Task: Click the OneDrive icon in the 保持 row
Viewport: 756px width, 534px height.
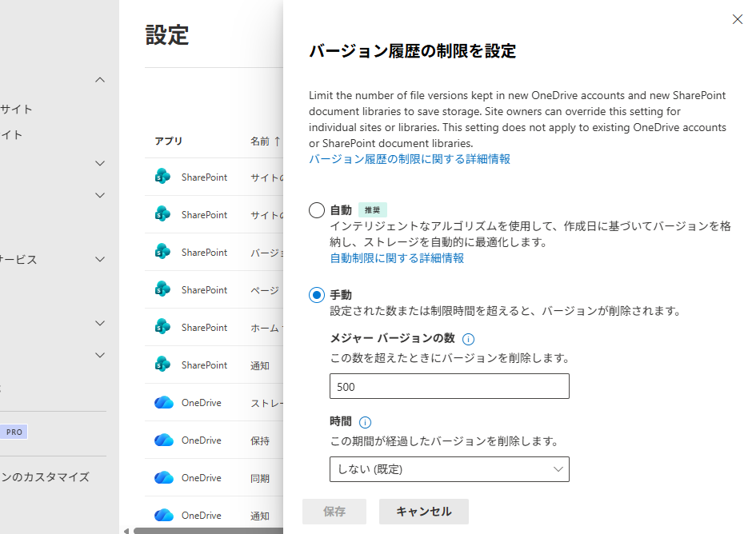Action: 163,440
